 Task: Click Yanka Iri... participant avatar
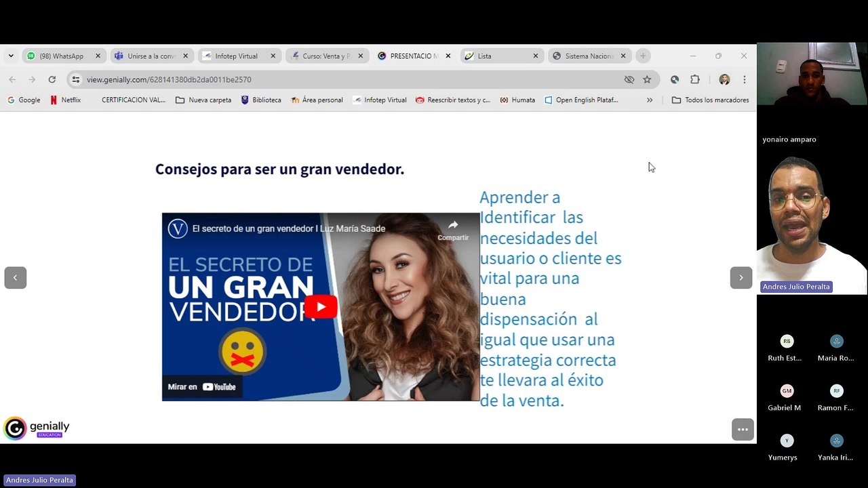point(837,441)
